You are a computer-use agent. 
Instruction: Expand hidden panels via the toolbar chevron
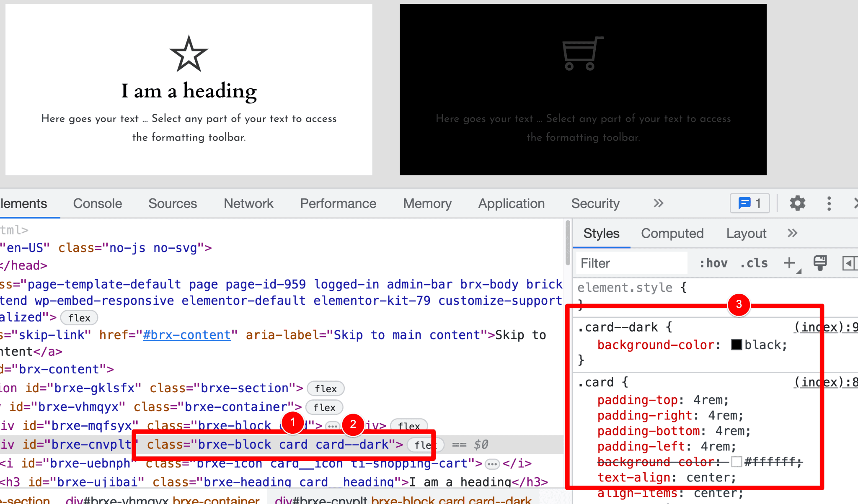point(658,203)
